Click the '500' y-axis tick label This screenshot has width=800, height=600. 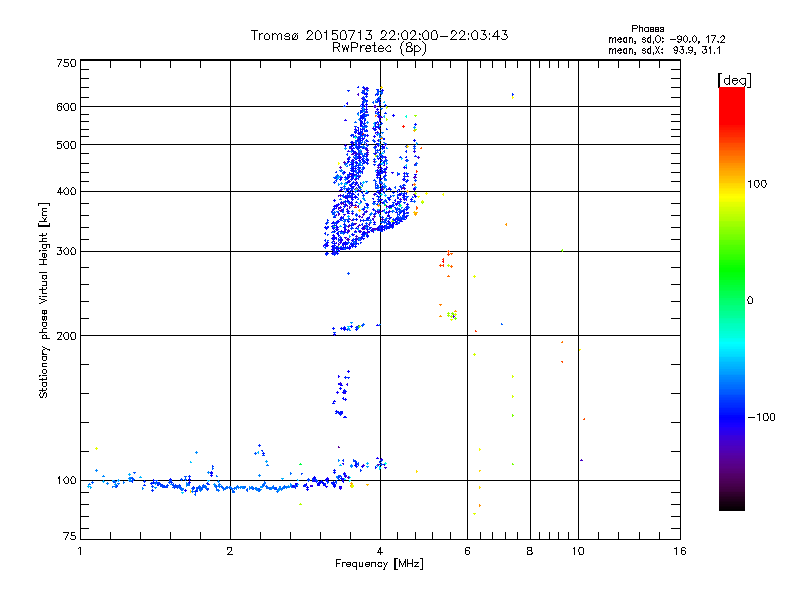[66, 145]
